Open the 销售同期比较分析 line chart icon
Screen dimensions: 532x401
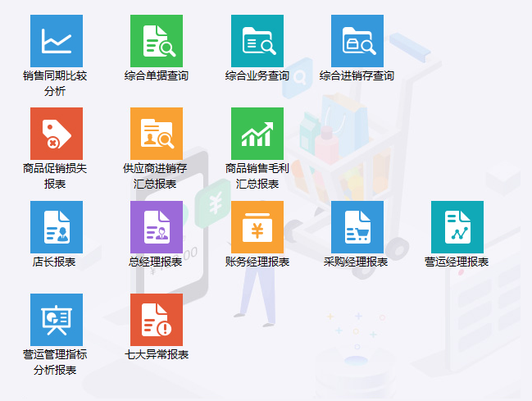click(x=56, y=41)
